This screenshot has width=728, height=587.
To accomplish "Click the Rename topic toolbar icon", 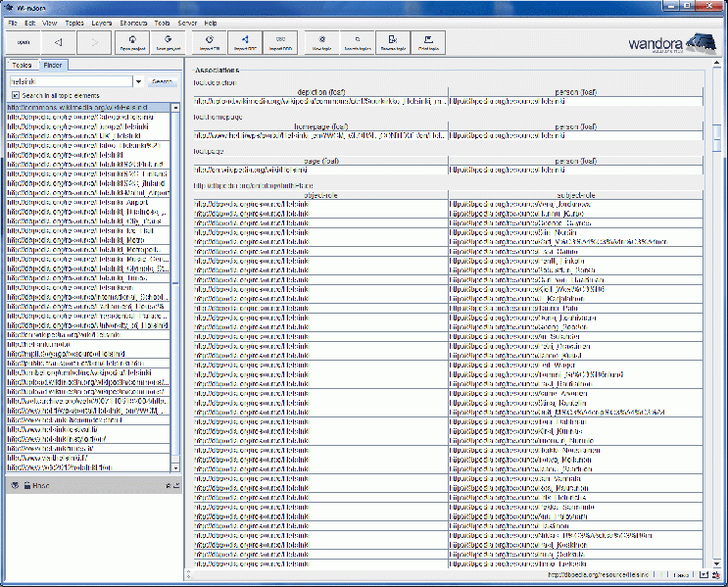I will pyautogui.click(x=393, y=42).
